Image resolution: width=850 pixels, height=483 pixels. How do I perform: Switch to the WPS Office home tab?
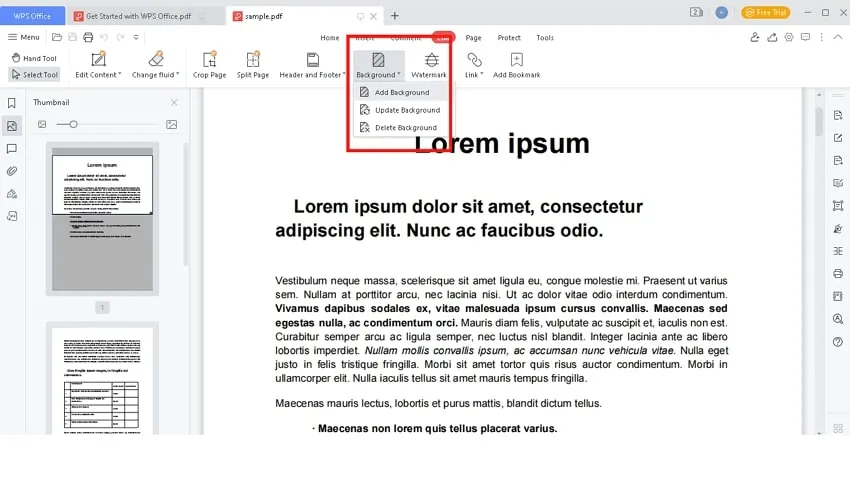pos(32,16)
